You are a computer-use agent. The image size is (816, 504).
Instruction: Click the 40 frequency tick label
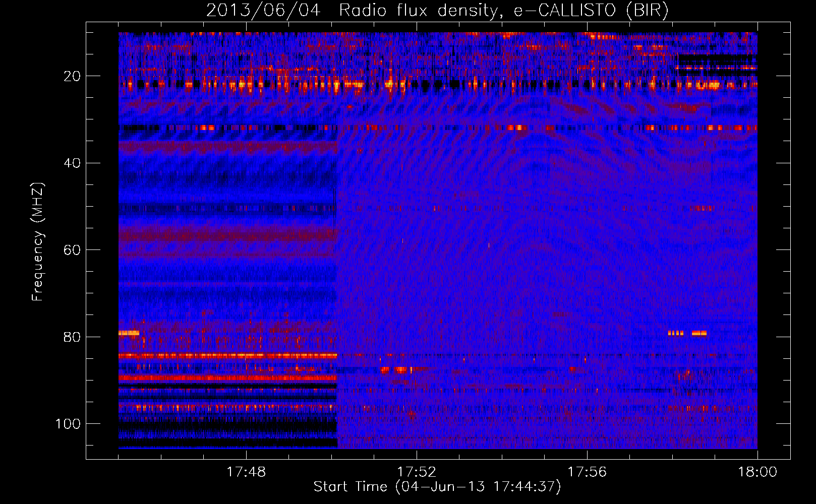coord(72,163)
